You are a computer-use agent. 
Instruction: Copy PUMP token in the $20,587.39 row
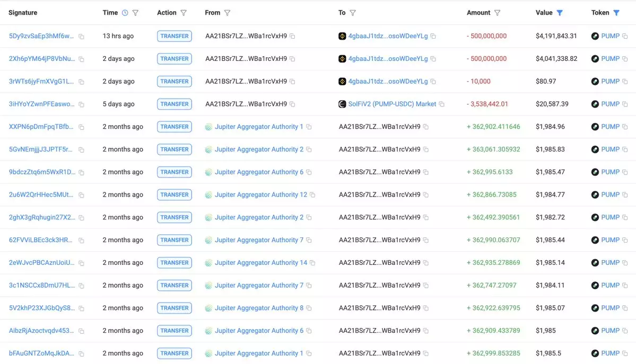[625, 104]
